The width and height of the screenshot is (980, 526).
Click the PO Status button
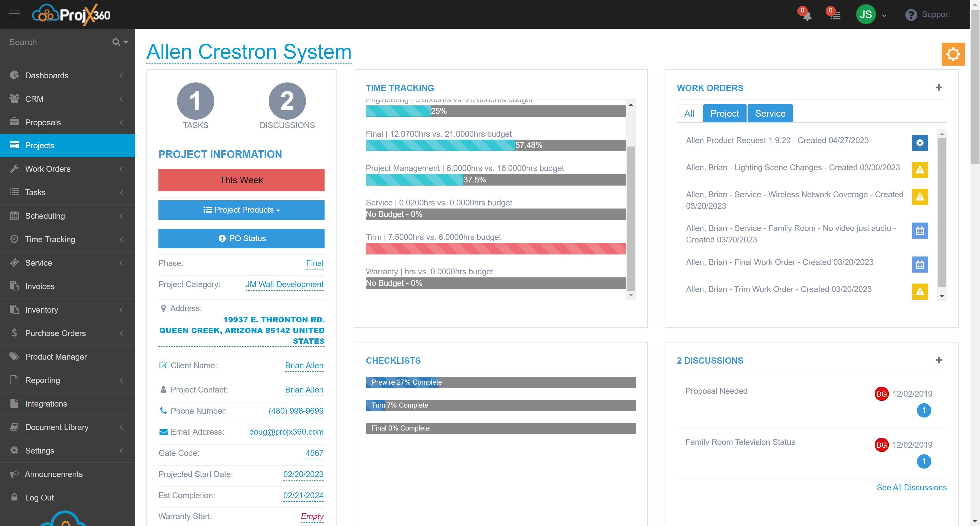point(241,238)
